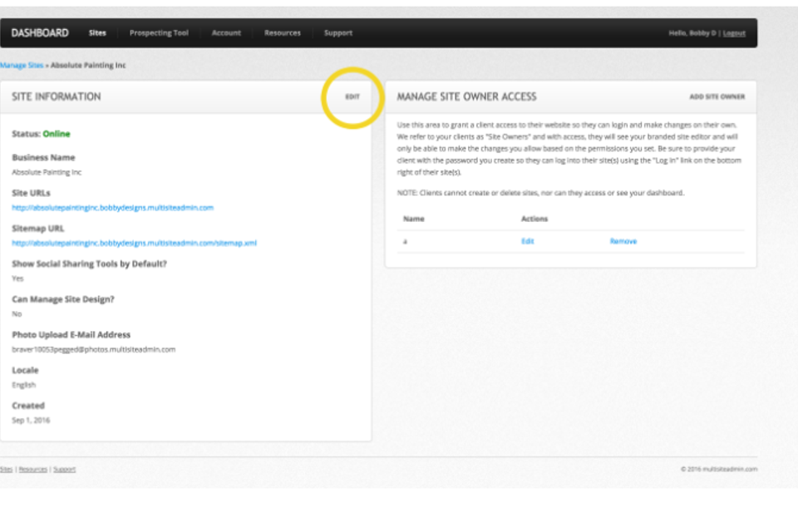The width and height of the screenshot is (798, 532).
Task: Open the Prospecting Tool menu
Action: pyautogui.click(x=159, y=33)
